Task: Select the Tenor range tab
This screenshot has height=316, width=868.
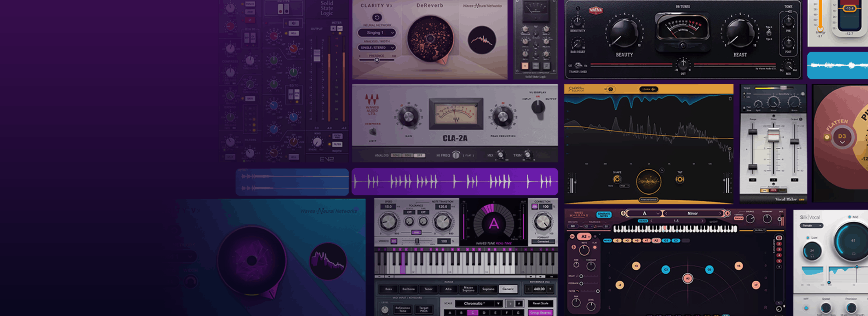Action: [x=428, y=289]
